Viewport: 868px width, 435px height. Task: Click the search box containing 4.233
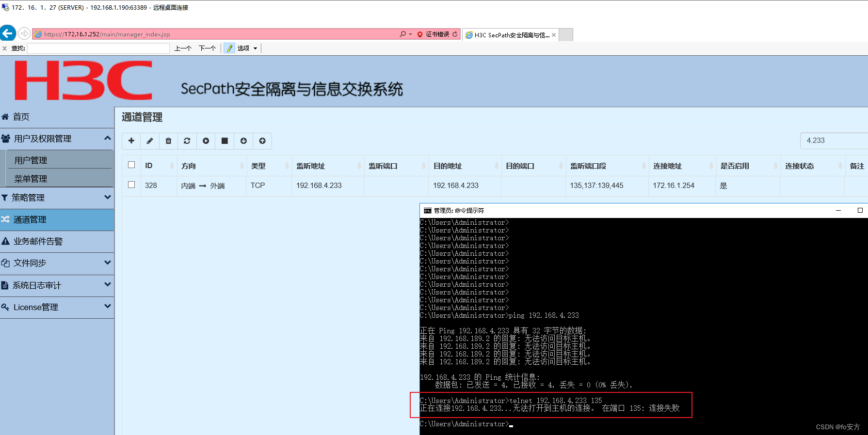(834, 140)
